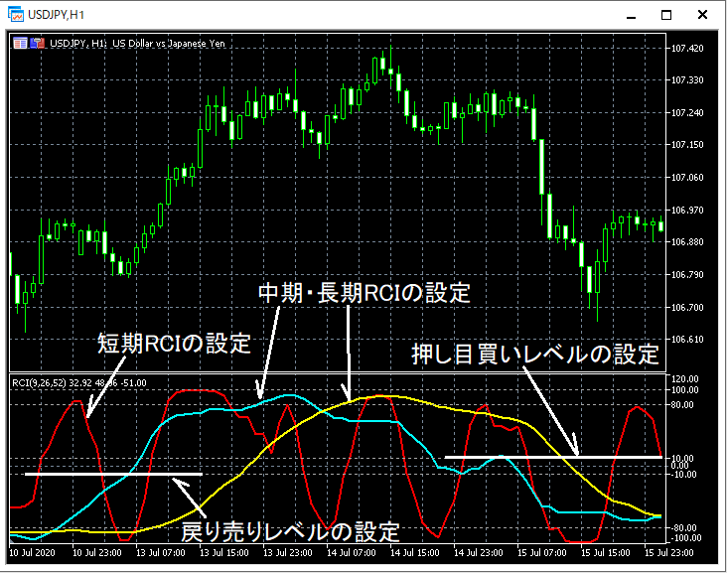Click the '15 Jul 23:00' time axis label

pyautogui.click(x=669, y=553)
